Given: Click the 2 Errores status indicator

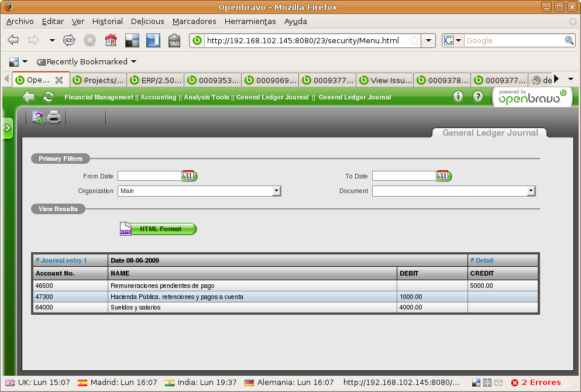Looking at the screenshot, I should pos(535,383).
